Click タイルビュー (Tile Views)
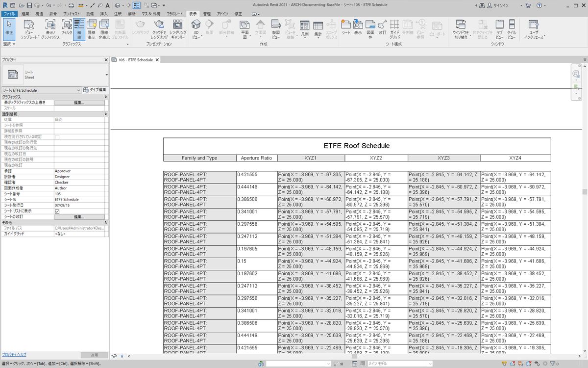 click(x=512, y=29)
